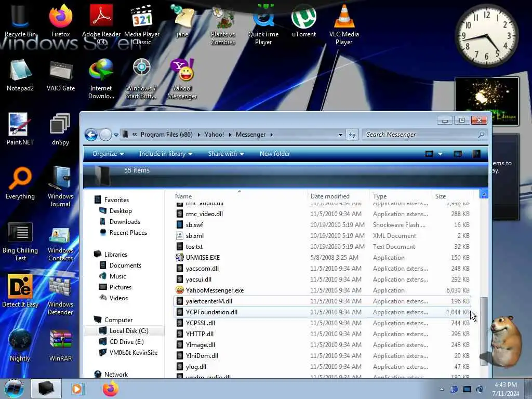Open VLC Media Player desktop icon

(x=344, y=24)
